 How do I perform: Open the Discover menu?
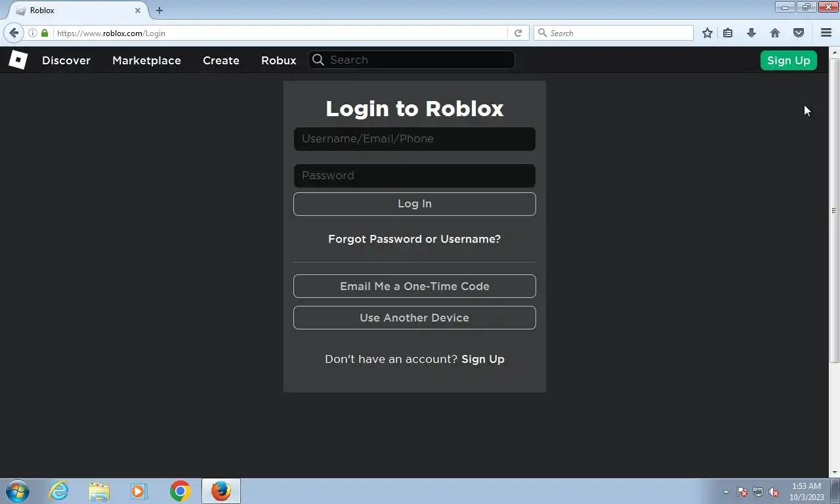click(66, 60)
